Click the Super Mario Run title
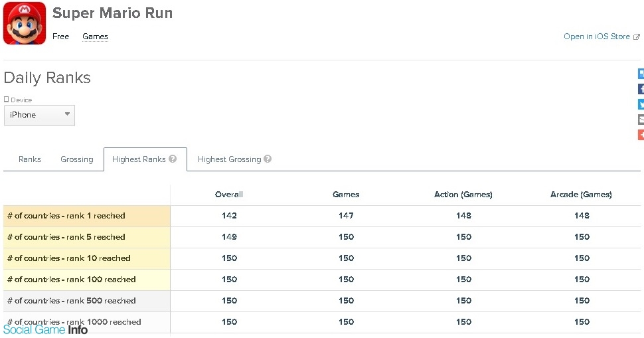 113,13
